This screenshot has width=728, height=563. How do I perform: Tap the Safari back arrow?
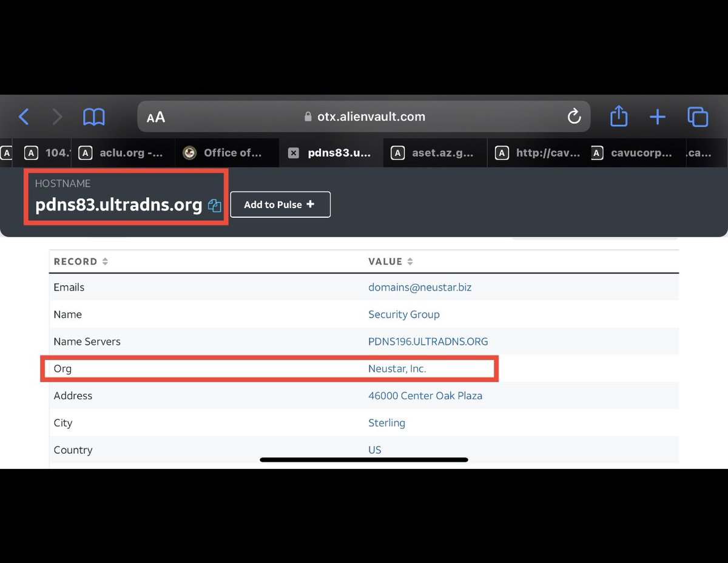point(24,116)
